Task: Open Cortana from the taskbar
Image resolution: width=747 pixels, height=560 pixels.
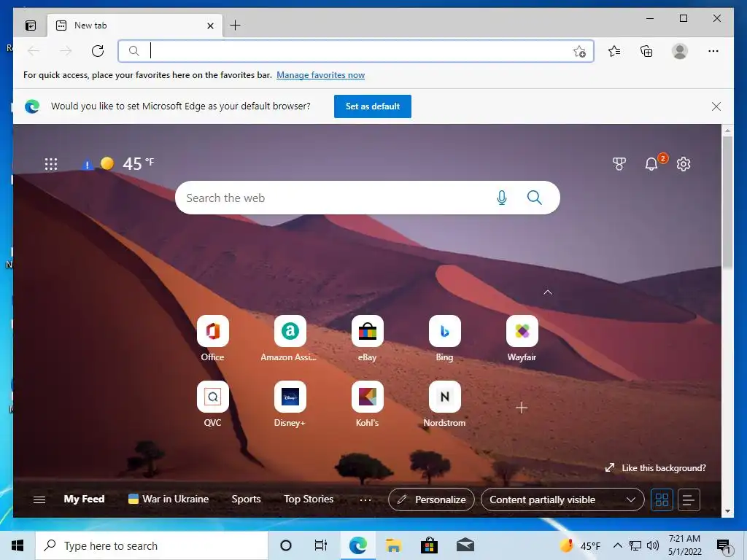Action: click(286, 545)
